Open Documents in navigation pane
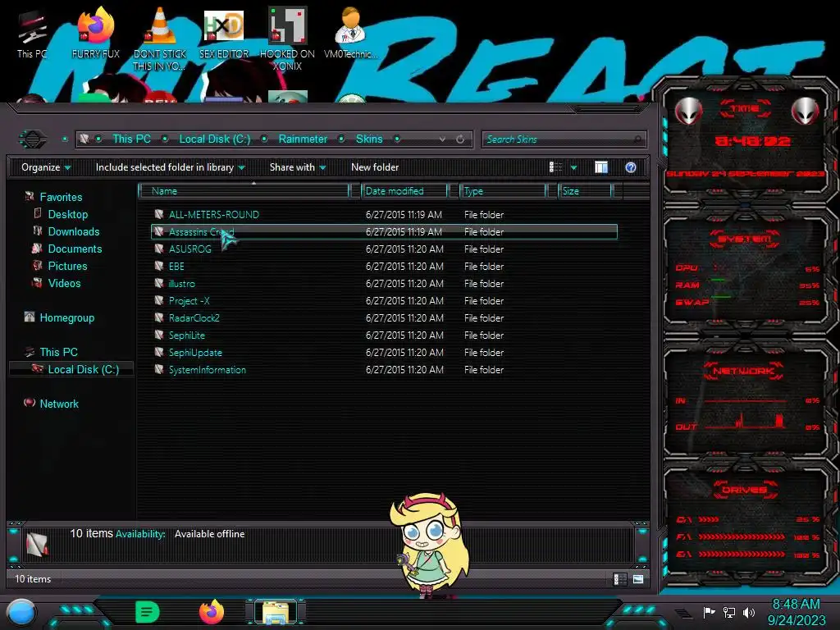 [75, 249]
